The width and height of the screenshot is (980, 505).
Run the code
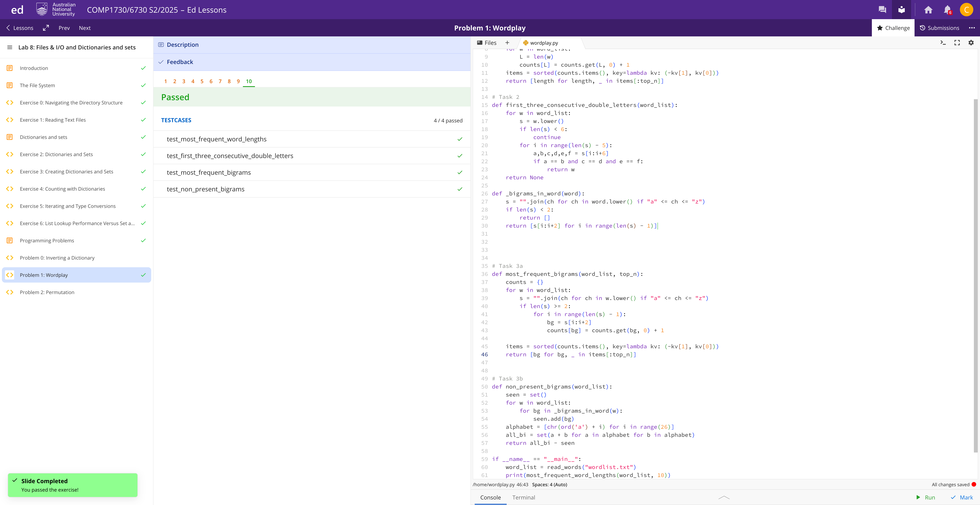[925, 497]
